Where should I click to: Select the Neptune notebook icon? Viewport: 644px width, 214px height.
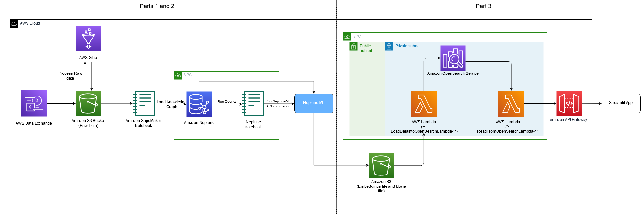[253, 103]
